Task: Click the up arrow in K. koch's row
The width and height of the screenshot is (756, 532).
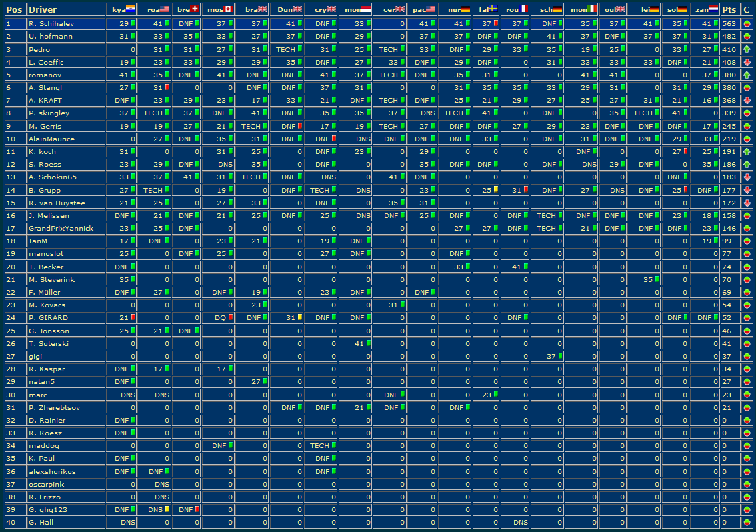Action: click(746, 151)
